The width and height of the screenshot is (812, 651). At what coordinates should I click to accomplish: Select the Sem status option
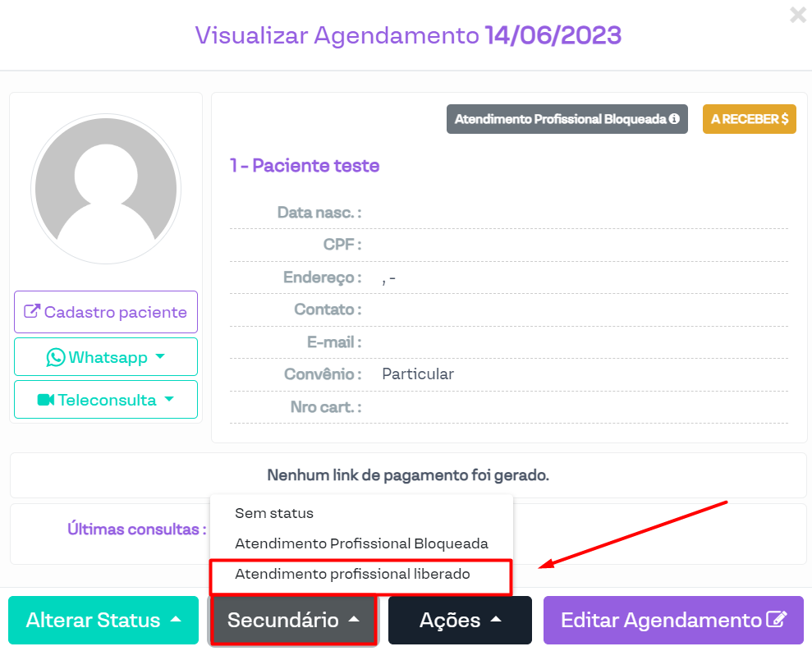[274, 513]
